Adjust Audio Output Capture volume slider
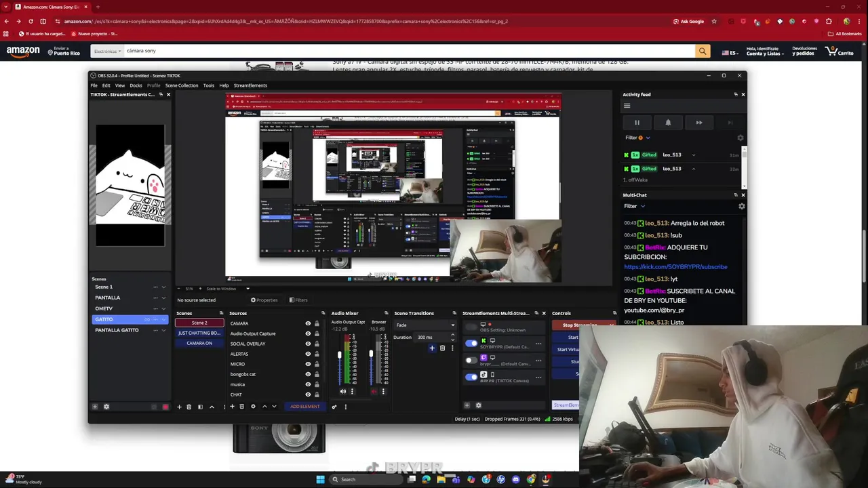Image resolution: width=868 pixels, height=488 pixels. (340, 354)
